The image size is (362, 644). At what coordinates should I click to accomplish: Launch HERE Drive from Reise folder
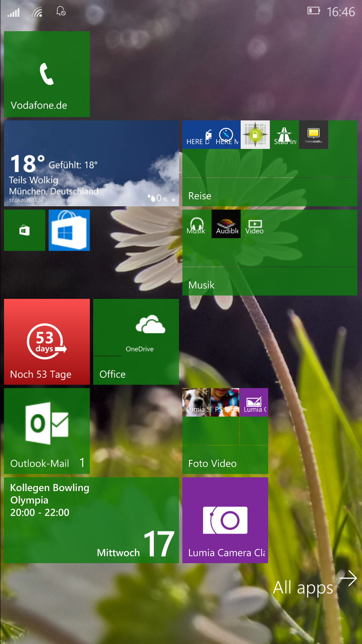197,135
